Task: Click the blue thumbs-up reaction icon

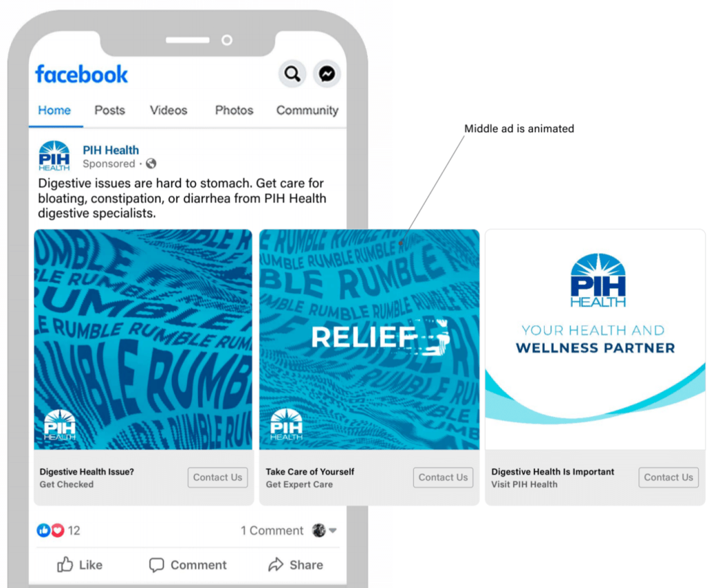Action: coord(44,530)
